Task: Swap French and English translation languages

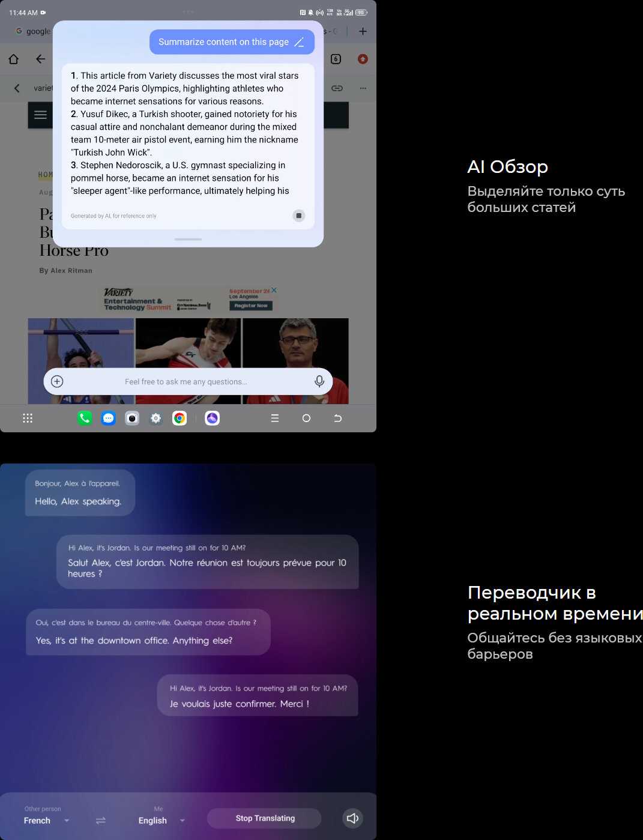Action: click(101, 820)
